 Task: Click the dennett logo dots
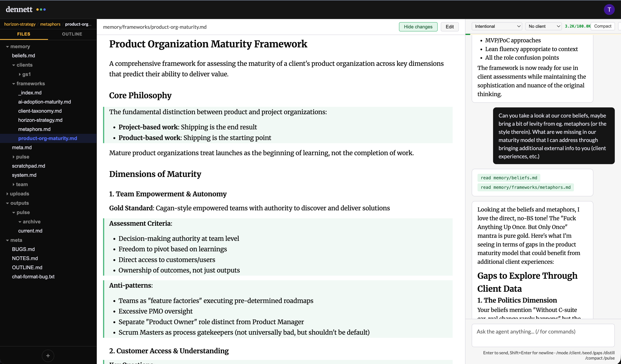point(41,10)
